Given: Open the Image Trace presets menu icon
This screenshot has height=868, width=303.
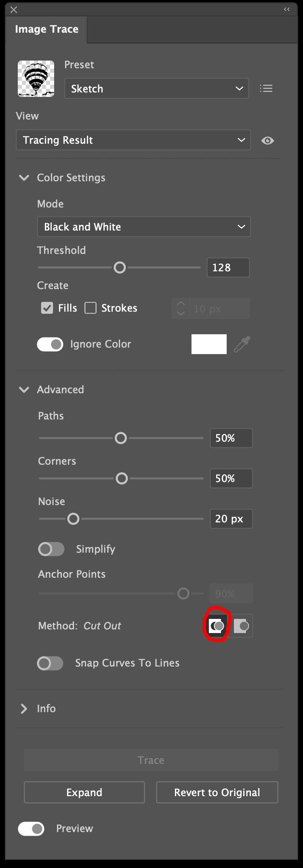Looking at the screenshot, I should tap(266, 88).
